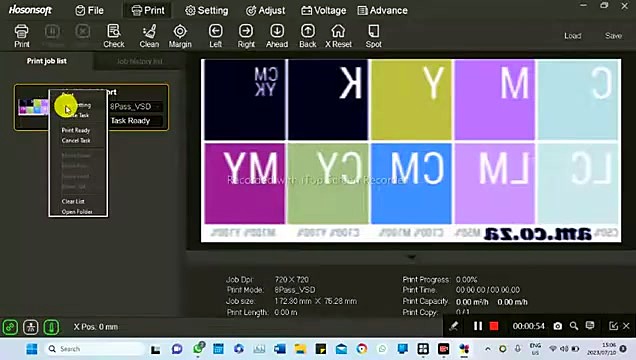Image resolution: width=636 pixels, height=360 pixels.
Task: Switch to the Job history list tab
Action: click(139, 61)
